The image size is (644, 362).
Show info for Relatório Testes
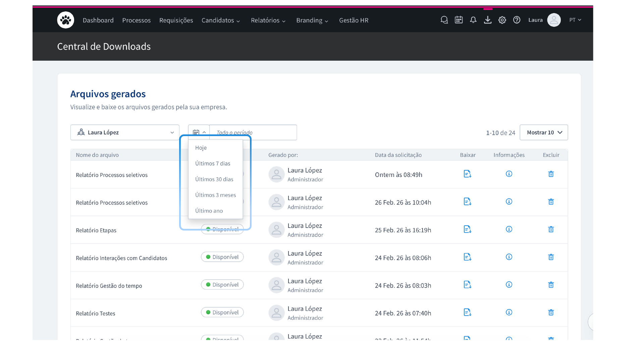click(x=509, y=312)
